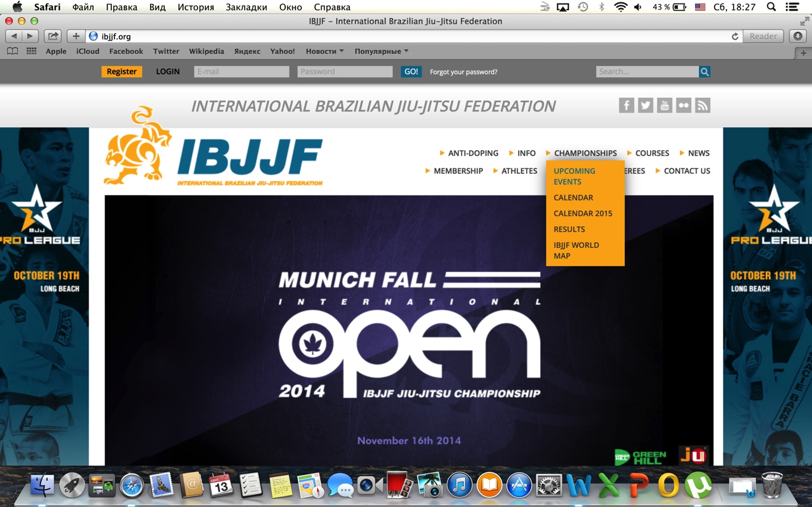This screenshot has height=507, width=812.
Task: Select Results in the Championships dropdown
Action: pos(569,229)
